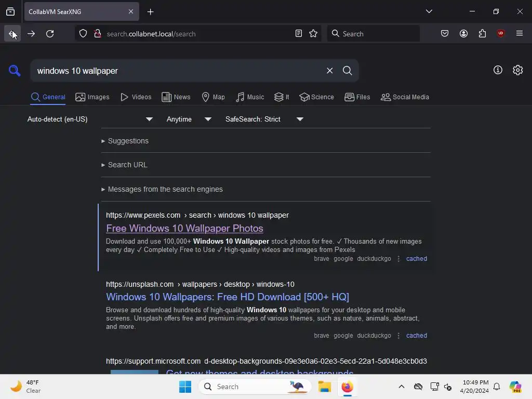
Task: Show hidden system tray icons
Action: tap(402, 387)
